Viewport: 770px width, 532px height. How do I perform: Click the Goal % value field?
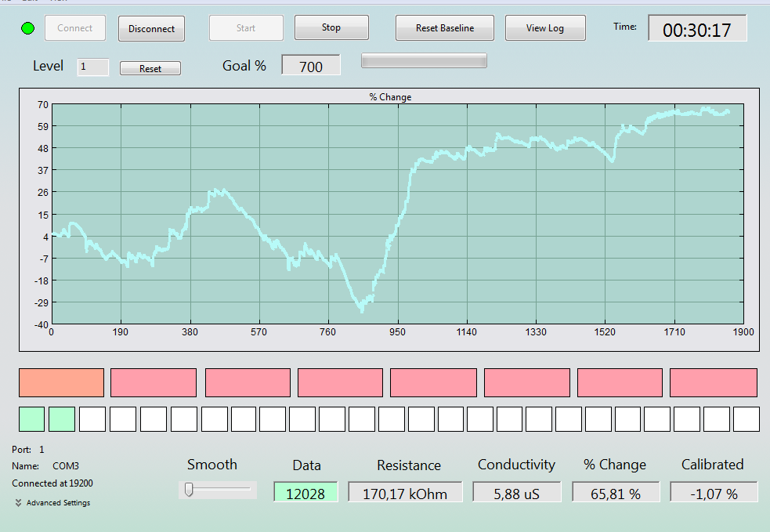[x=311, y=65]
